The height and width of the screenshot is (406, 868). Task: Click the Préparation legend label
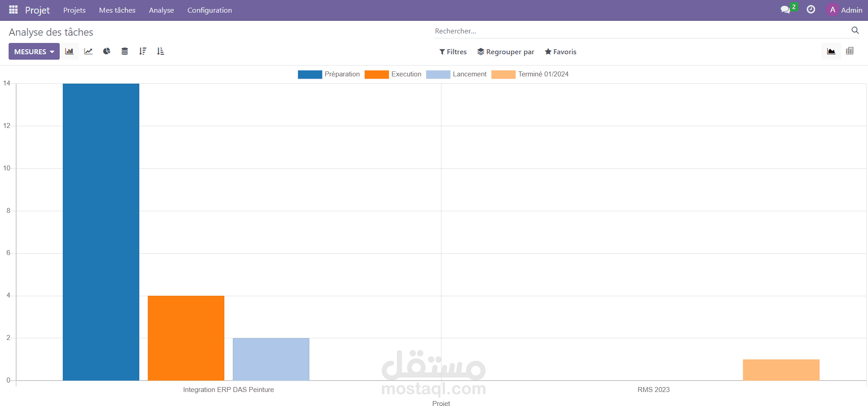(342, 74)
